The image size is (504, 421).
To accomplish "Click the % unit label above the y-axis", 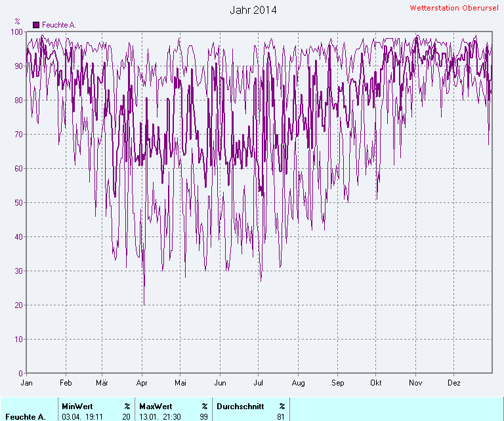I will pos(17,21).
